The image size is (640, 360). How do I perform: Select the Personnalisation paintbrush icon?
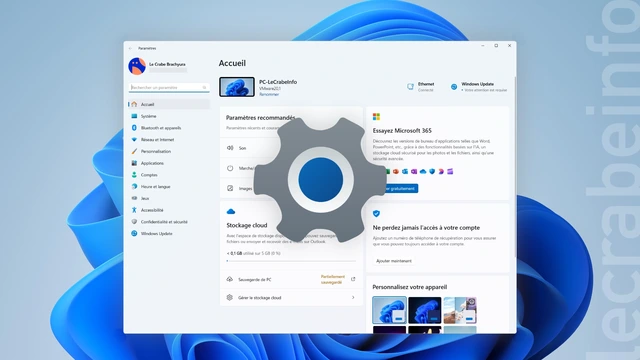(134, 151)
